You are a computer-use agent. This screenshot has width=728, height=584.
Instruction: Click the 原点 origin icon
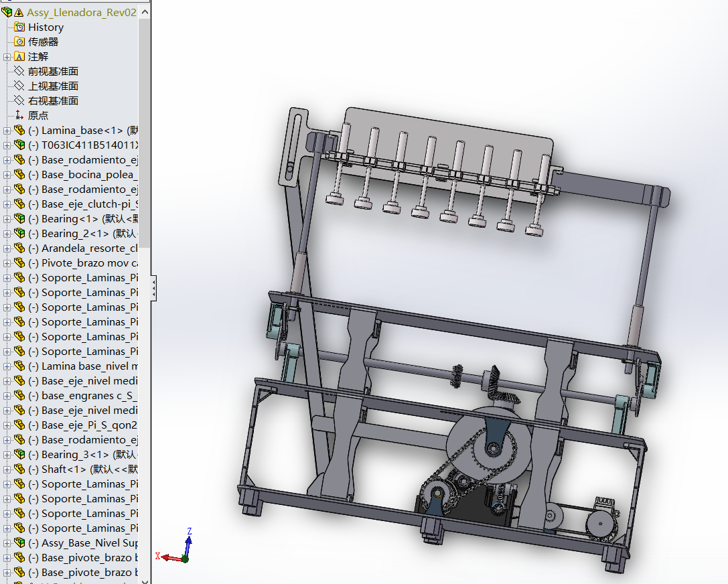point(19,116)
